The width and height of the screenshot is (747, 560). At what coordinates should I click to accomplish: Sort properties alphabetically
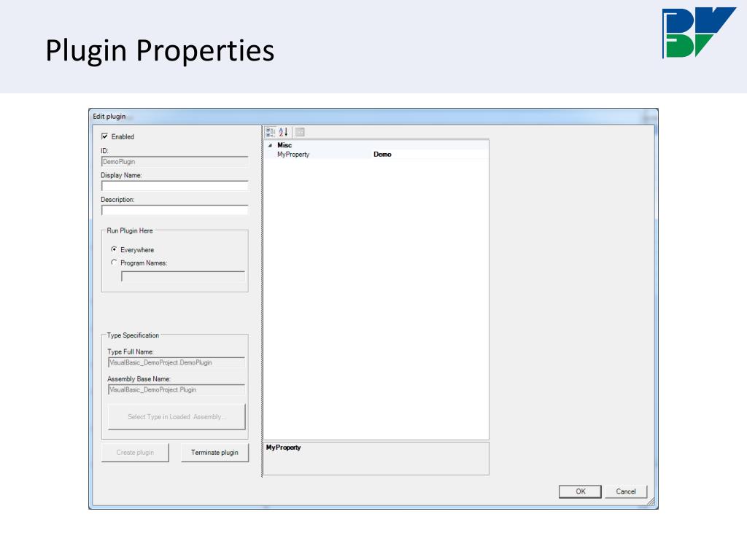(x=284, y=132)
